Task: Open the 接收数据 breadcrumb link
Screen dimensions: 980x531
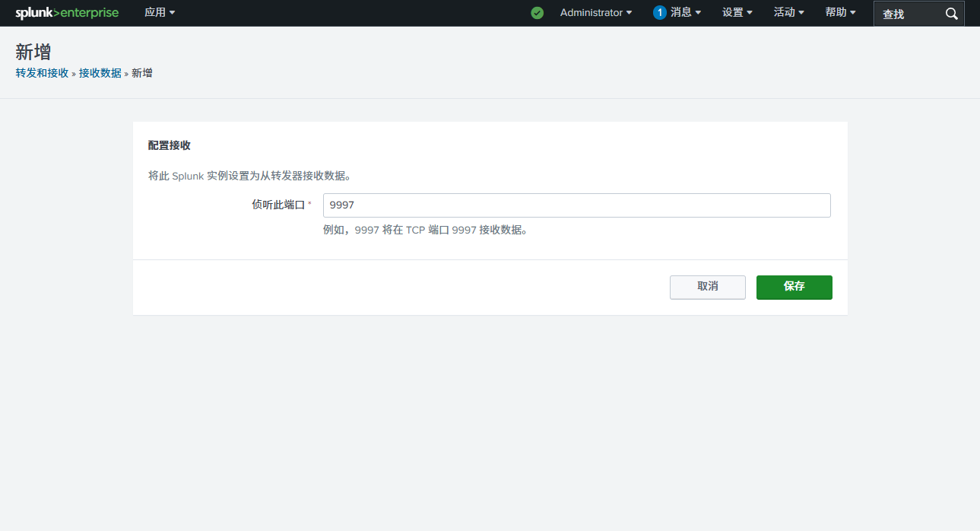Action: (x=100, y=72)
